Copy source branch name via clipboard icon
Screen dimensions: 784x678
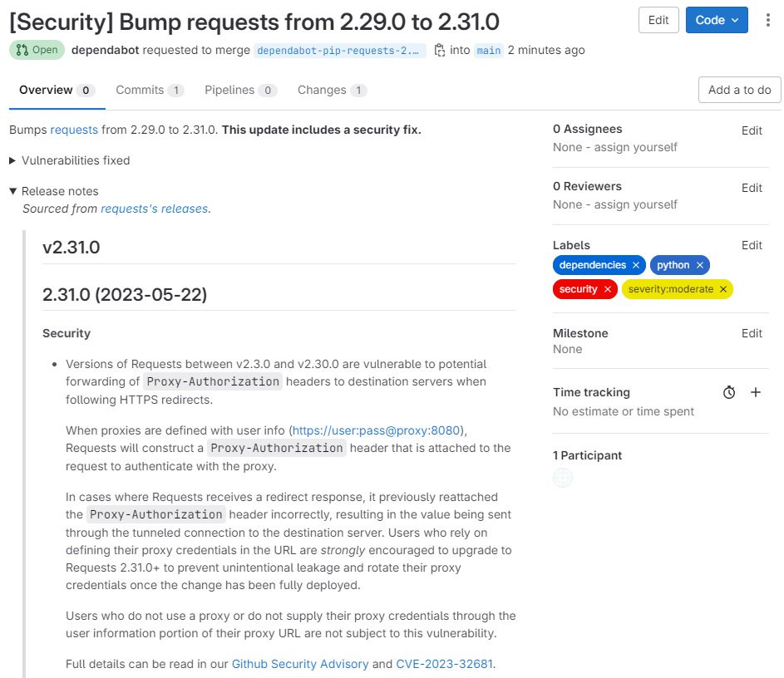440,51
